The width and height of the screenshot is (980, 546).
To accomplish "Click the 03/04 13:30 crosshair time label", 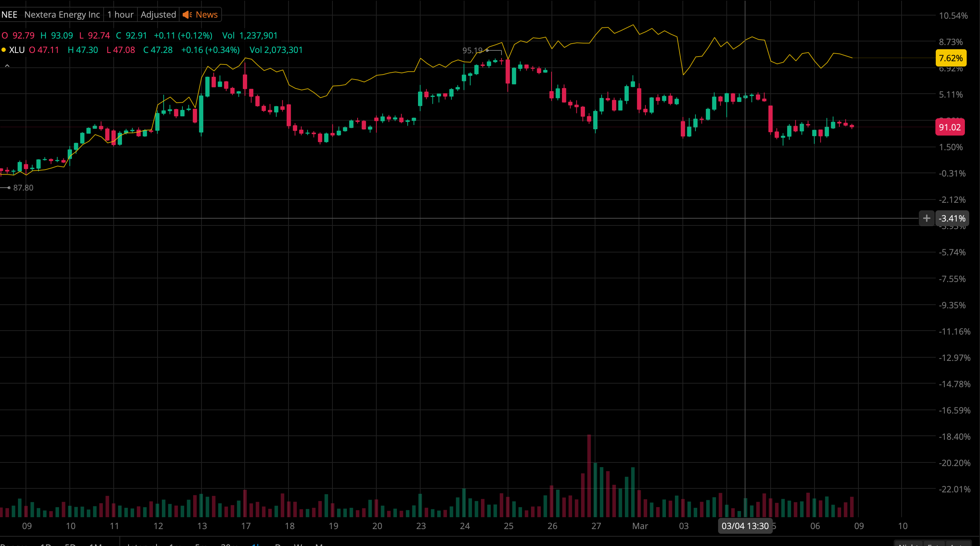I will click(x=745, y=526).
